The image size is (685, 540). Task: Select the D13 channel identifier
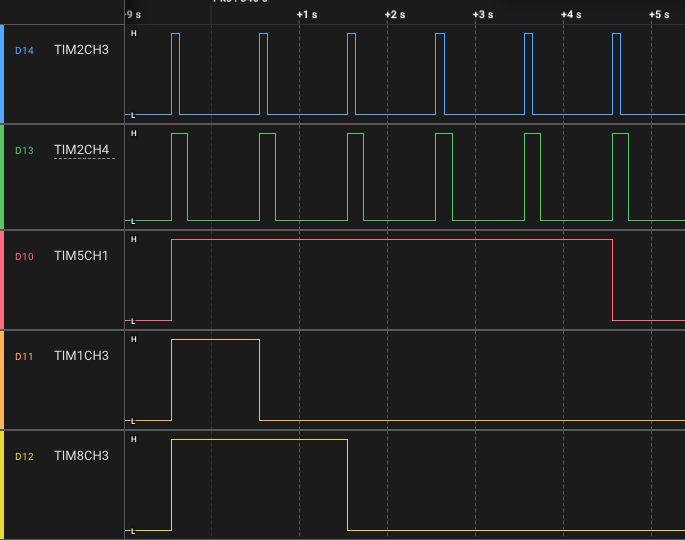[24, 151]
